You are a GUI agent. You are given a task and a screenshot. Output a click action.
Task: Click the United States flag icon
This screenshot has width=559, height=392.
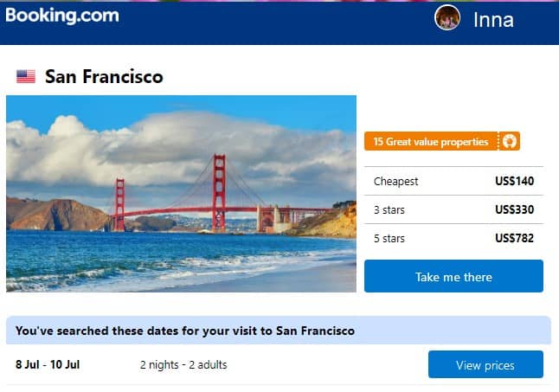[26, 77]
